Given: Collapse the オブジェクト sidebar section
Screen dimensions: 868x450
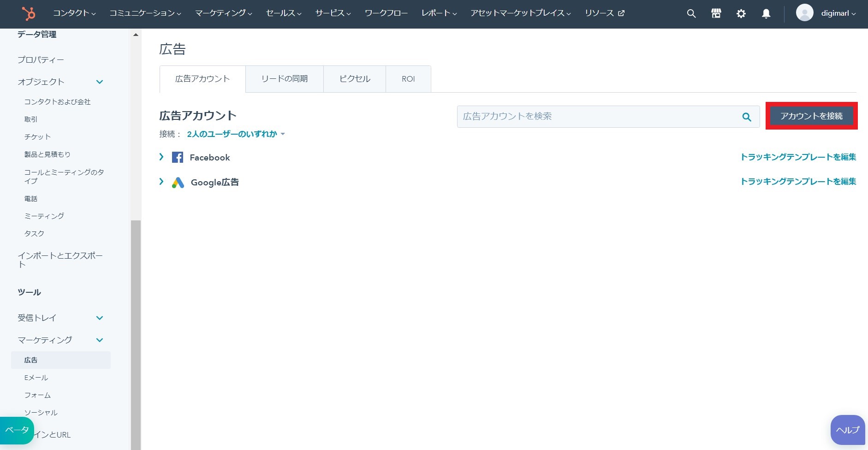Looking at the screenshot, I should [100, 82].
